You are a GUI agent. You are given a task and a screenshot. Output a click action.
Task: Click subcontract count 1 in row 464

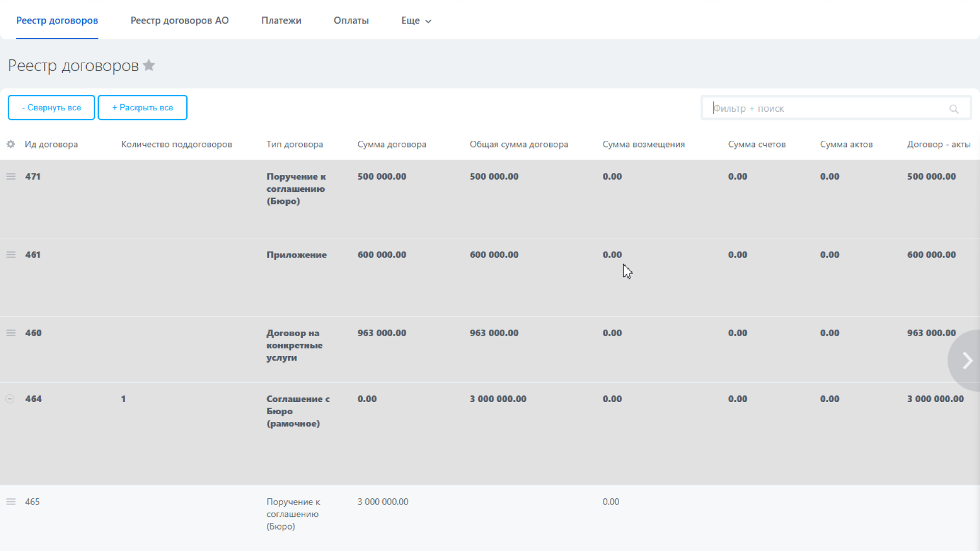tap(123, 399)
